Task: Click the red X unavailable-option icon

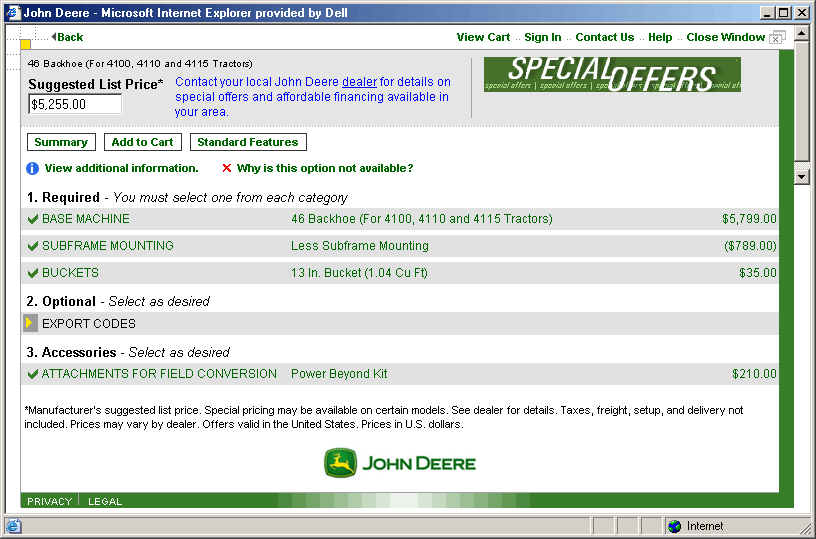Action: click(x=226, y=168)
